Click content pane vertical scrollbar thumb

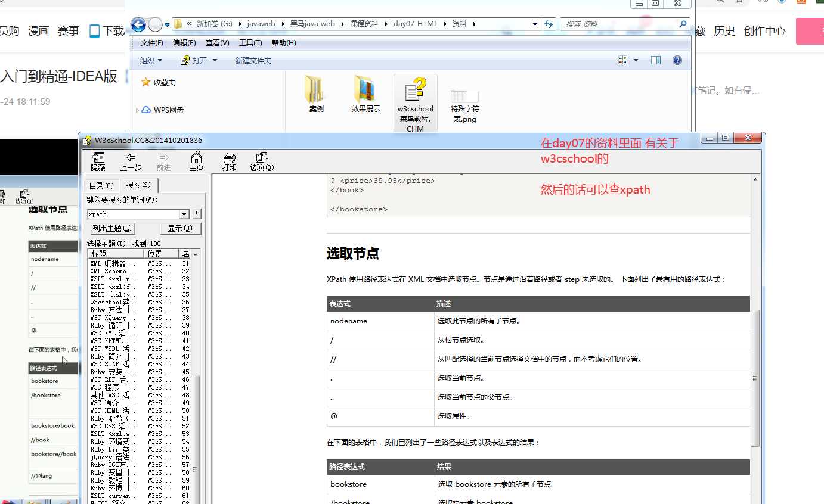click(x=755, y=378)
